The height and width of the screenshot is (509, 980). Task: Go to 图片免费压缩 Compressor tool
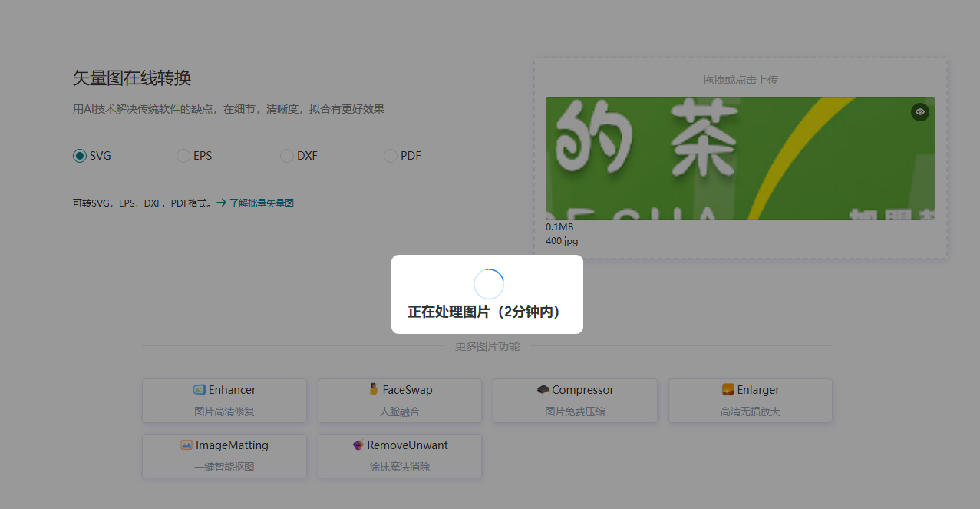pyautogui.click(x=575, y=411)
